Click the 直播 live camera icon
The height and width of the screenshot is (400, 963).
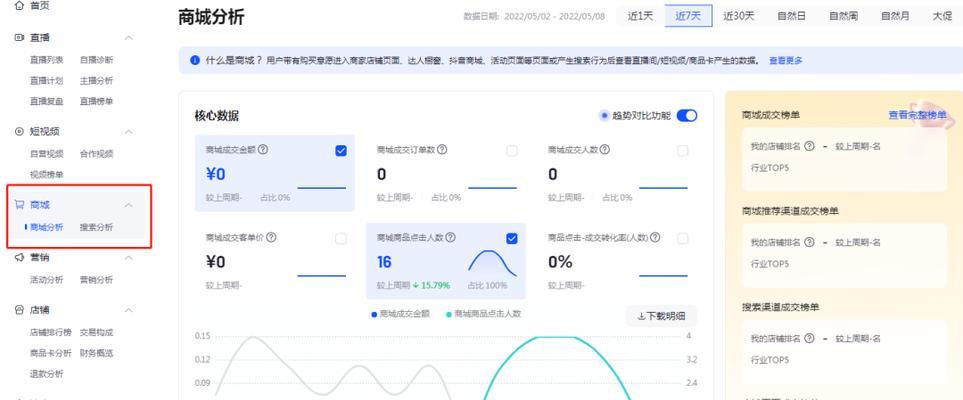(19, 37)
